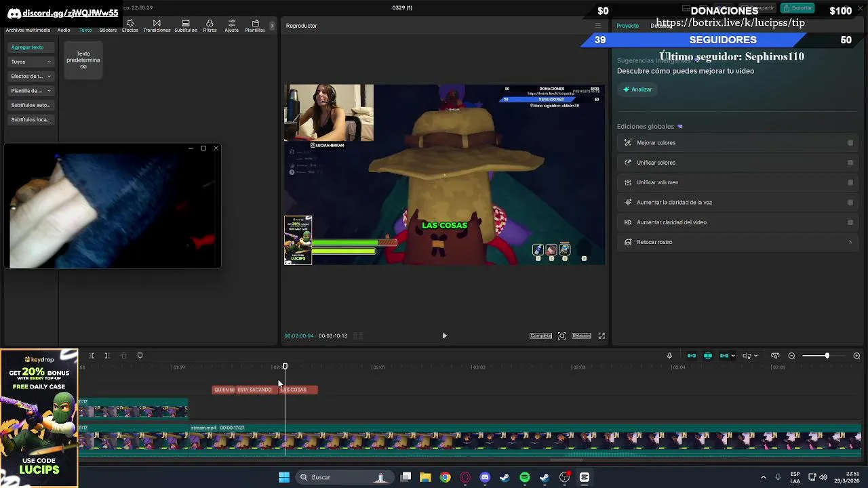Toggle Unificar volumen on
The height and width of the screenshot is (488, 868).
click(850, 182)
